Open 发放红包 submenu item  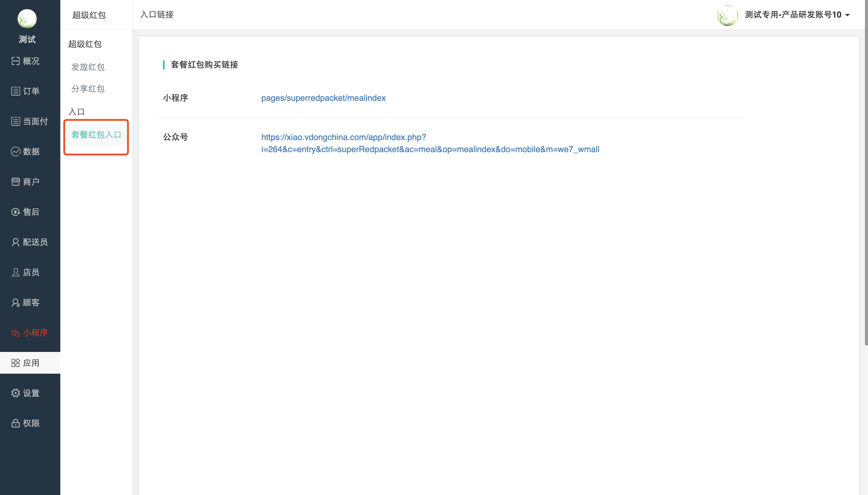[x=88, y=67]
